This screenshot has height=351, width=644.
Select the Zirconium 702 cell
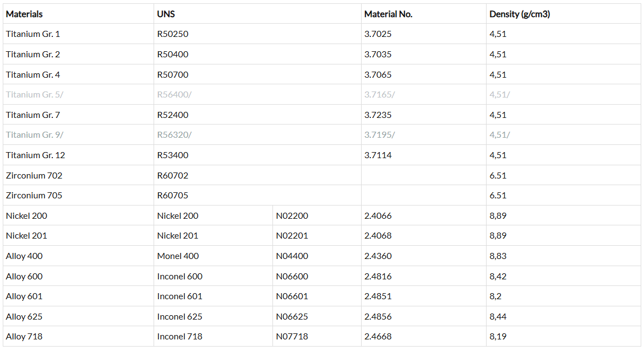(x=34, y=175)
